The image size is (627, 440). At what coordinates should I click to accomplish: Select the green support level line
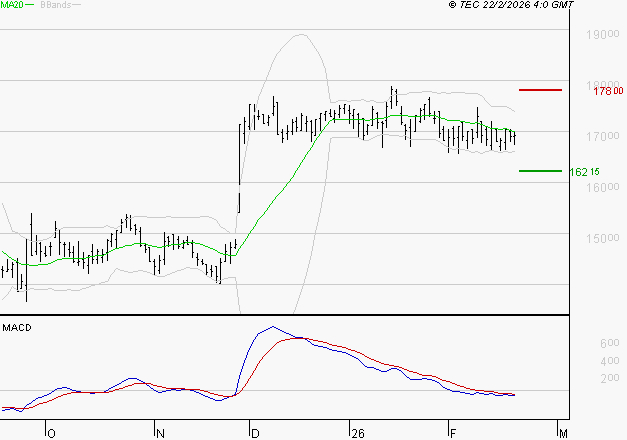click(x=540, y=171)
